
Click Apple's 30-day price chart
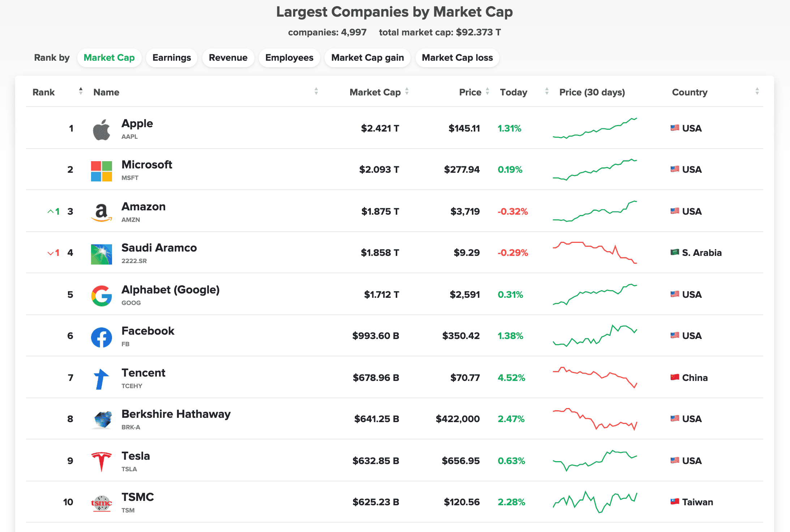click(594, 128)
